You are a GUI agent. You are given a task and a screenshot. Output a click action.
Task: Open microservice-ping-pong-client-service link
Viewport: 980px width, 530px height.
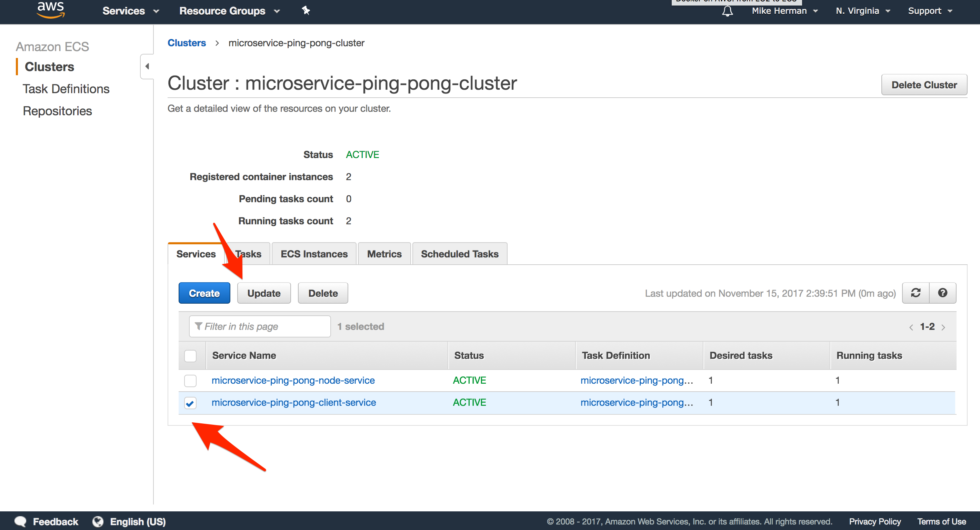[x=293, y=402]
